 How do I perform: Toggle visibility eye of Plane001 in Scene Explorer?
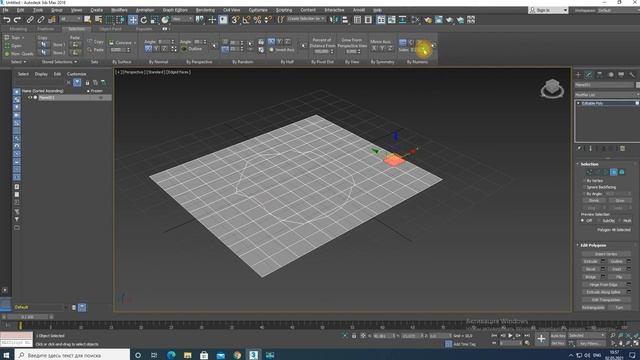tap(29, 98)
